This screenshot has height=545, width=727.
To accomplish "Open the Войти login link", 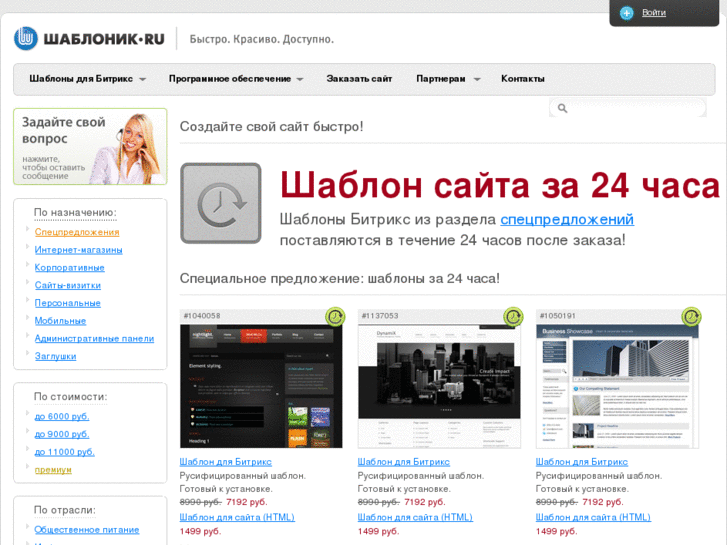I will click(654, 13).
